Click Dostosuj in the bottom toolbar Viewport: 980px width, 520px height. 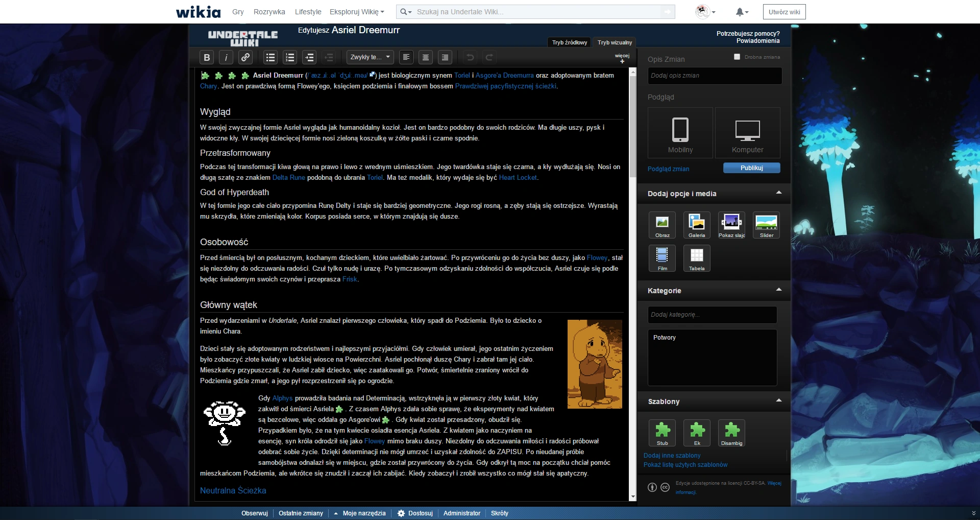[x=415, y=513]
